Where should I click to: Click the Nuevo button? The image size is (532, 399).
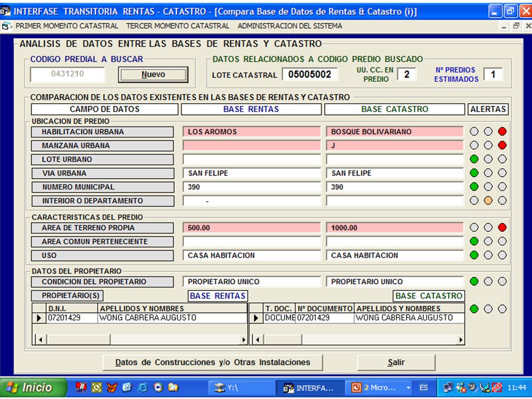coord(153,75)
